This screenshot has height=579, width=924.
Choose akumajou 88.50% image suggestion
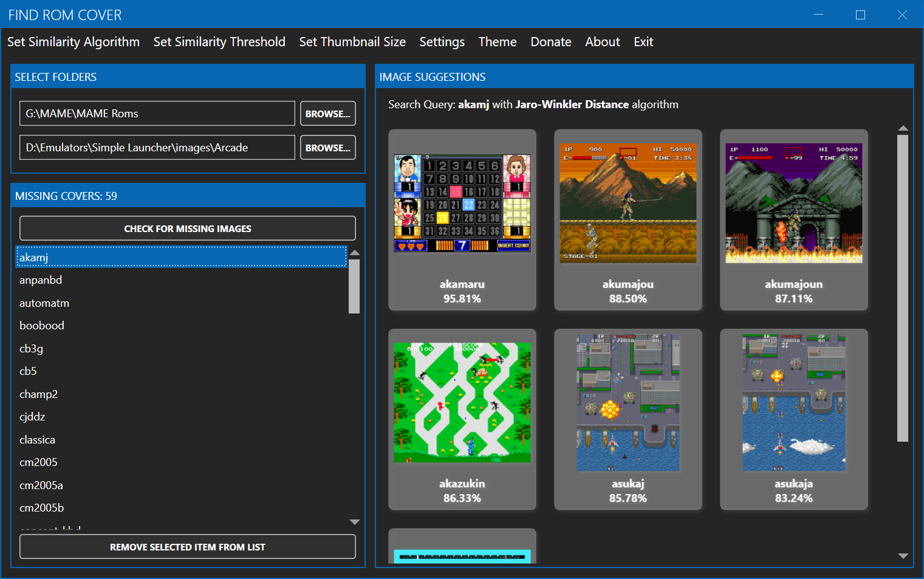(x=628, y=220)
